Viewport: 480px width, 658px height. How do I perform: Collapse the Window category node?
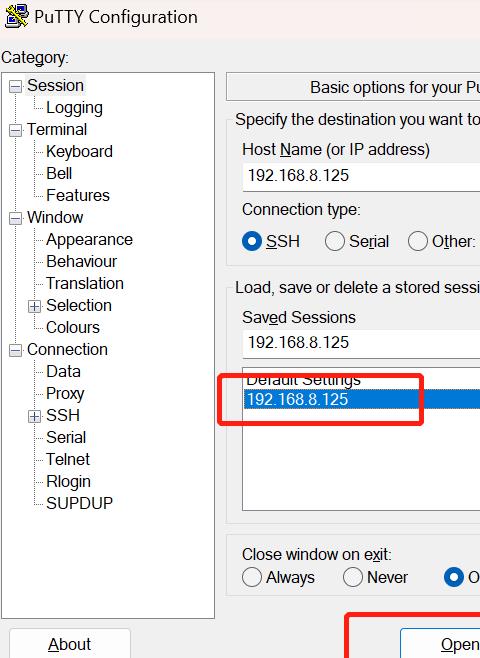(x=16, y=218)
